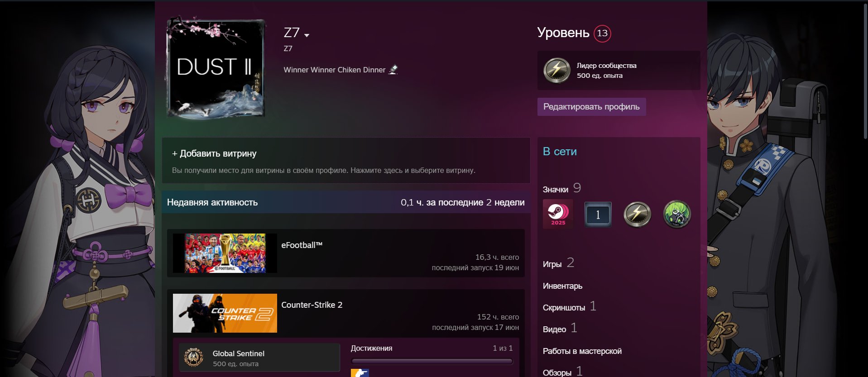868x377 pixels.
Task: Click the Лидер сообщества badge title
Action: [607, 66]
